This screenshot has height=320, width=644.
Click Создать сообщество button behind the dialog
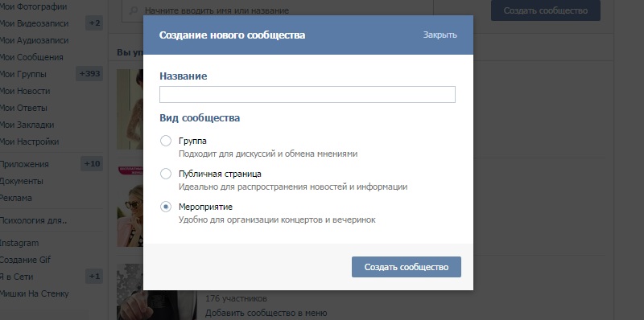click(546, 10)
